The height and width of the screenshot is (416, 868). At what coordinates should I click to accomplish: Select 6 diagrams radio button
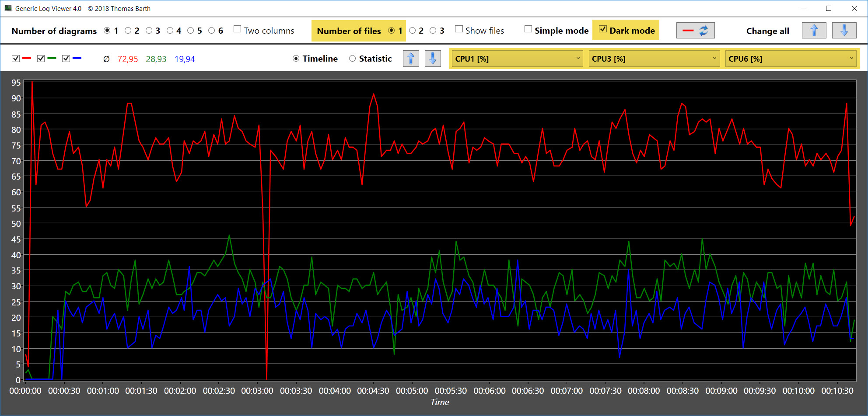pos(212,31)
